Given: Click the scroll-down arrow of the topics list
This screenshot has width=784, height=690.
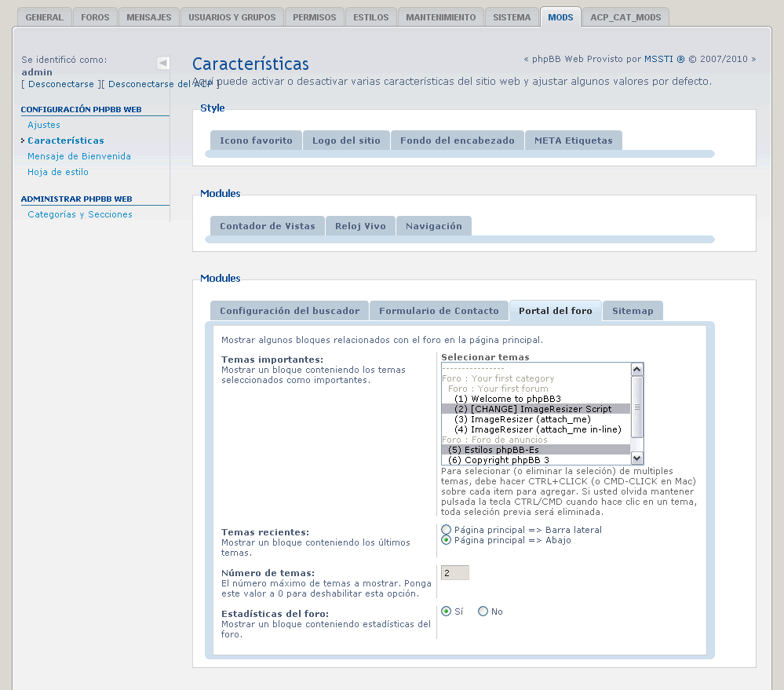Looking at the screenshot, I should click(x=635, y=458).
